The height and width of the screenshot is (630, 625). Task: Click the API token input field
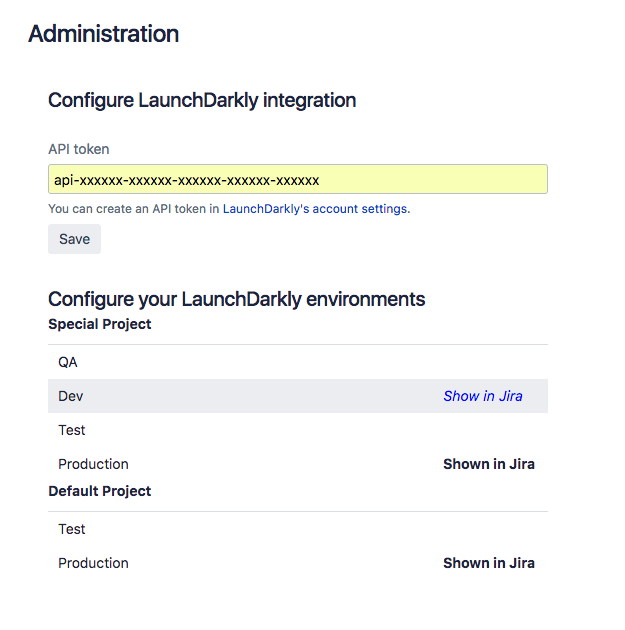(x=298, y=179)
